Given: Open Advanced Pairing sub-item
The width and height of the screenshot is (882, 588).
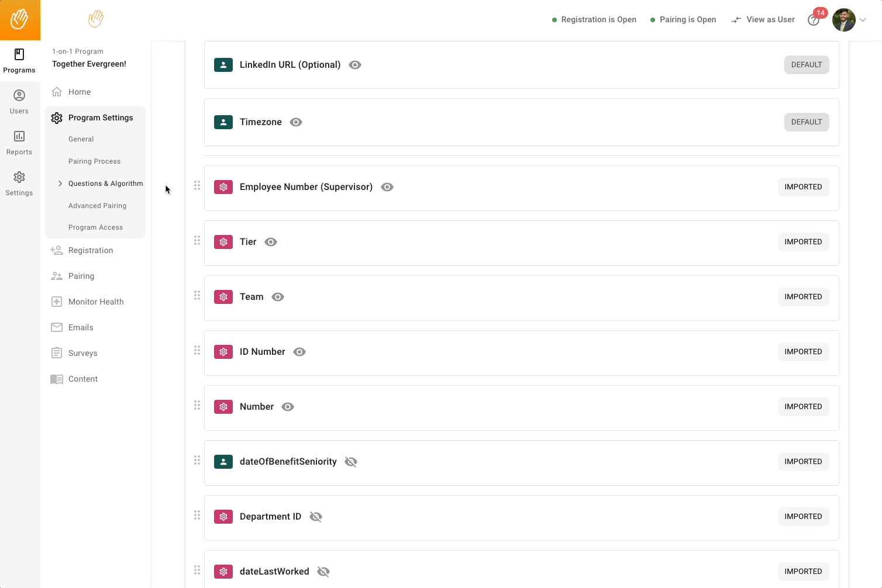Looking at the screenshot, I should [97, 206].
